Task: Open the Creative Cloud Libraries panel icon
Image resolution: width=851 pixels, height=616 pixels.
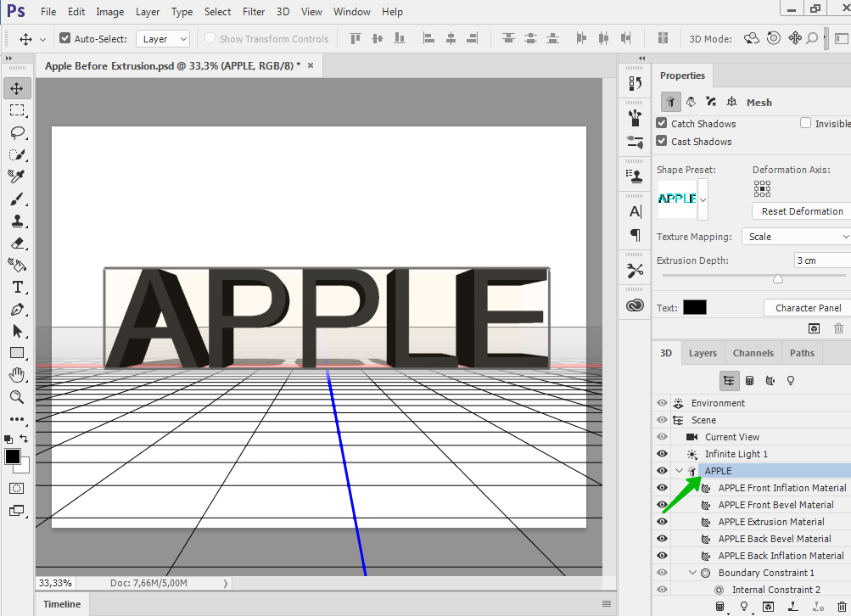Action: [635, 305]
